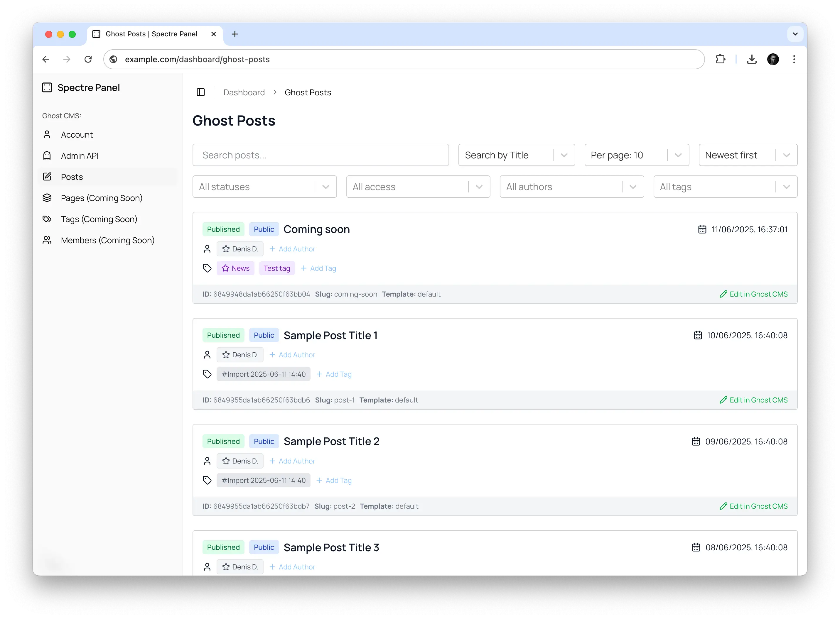The image size is (840, 619).
Task: Click calendar icon beside 08/06/2025 date
Action: click(x=696, y=547)
